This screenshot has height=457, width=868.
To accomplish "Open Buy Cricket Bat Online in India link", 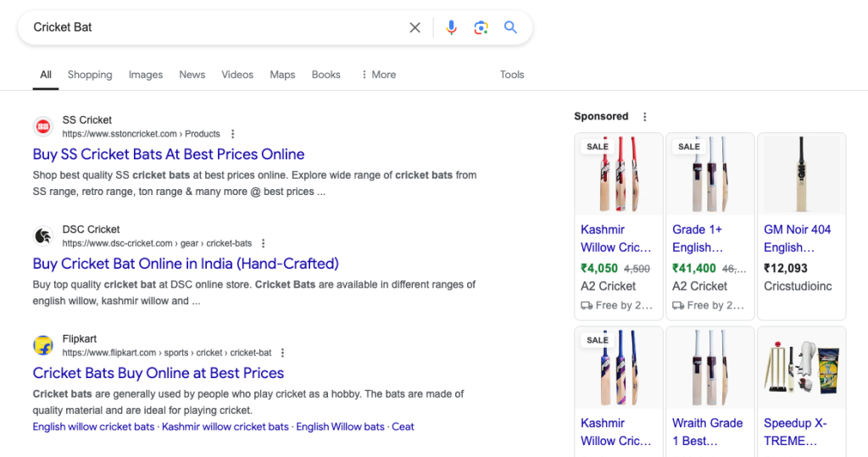I will click(186, 263).
